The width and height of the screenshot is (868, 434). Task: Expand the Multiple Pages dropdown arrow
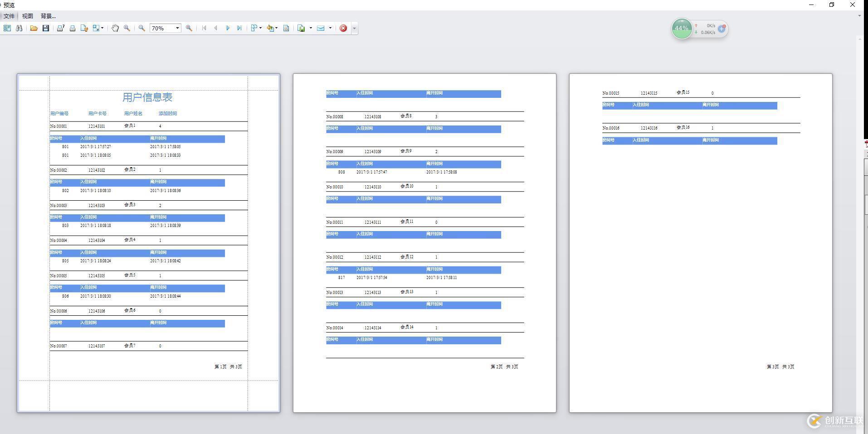pyautogui.click(x=261, y=28)
